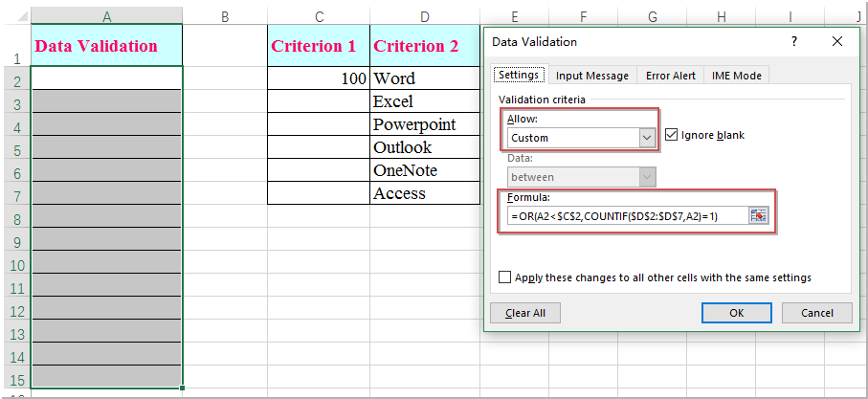Click the Criterion 1 header cell
The height and width of the screenshot is (399, 868).
click(x=319, y=46)
